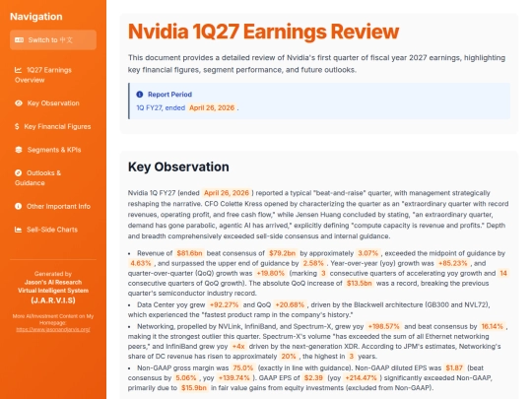Click the +214.47% GAAP EPS yoy value

[x=361, y=378]
